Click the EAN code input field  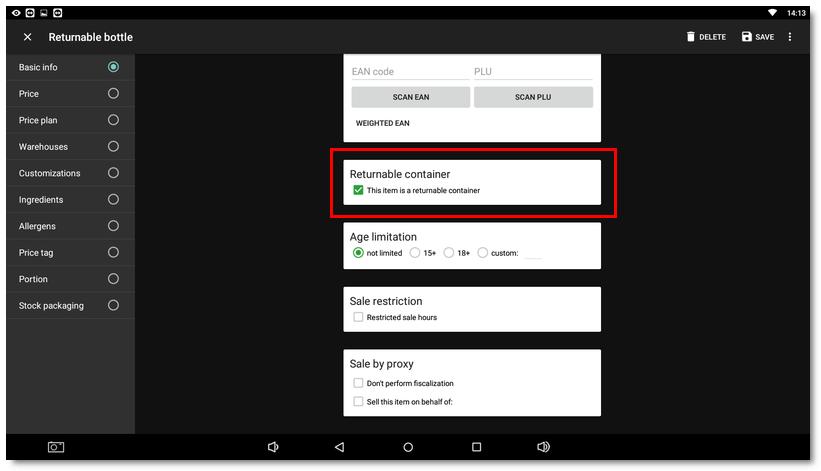[x=410, y=72]
